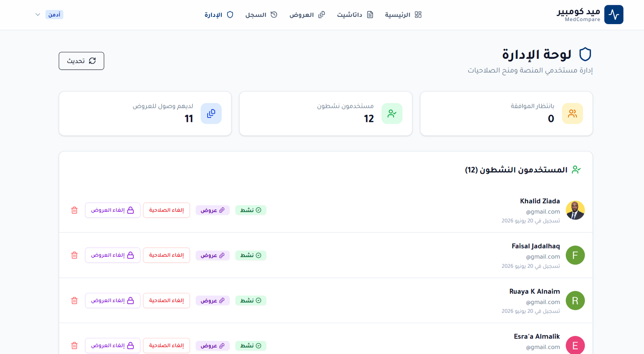Select the الإدارة admin tab
This screenshot has height=354, width=644.
click(x=219, y=14)
